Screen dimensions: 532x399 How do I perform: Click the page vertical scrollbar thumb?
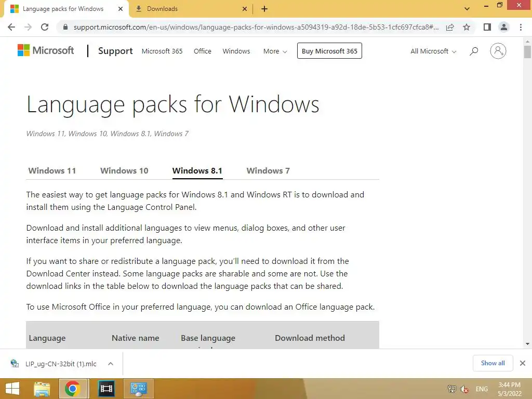(x=527, y=51)
